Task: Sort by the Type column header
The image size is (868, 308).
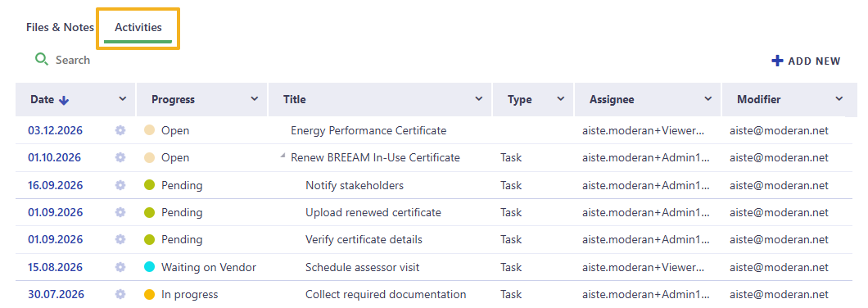Action: pos(520,100)
